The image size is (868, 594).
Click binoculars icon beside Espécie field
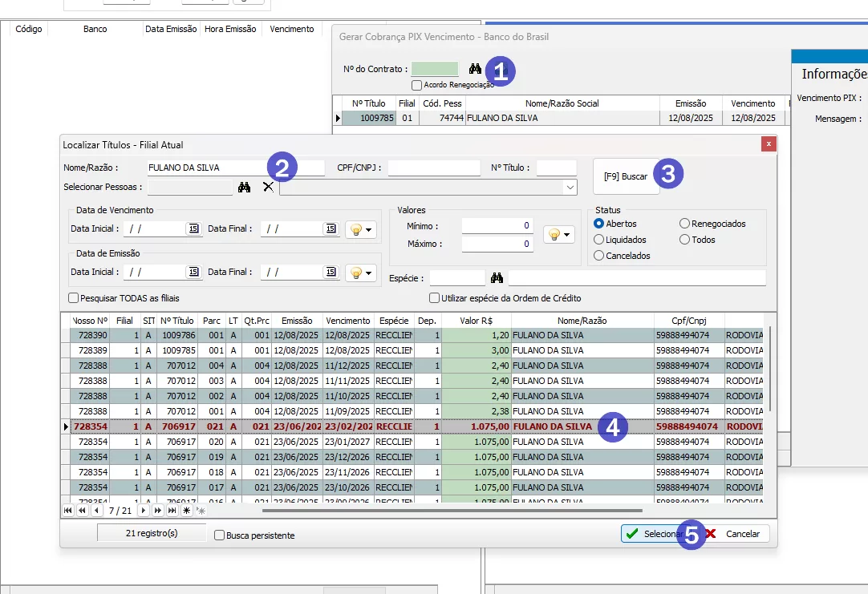tap(497, 278)
